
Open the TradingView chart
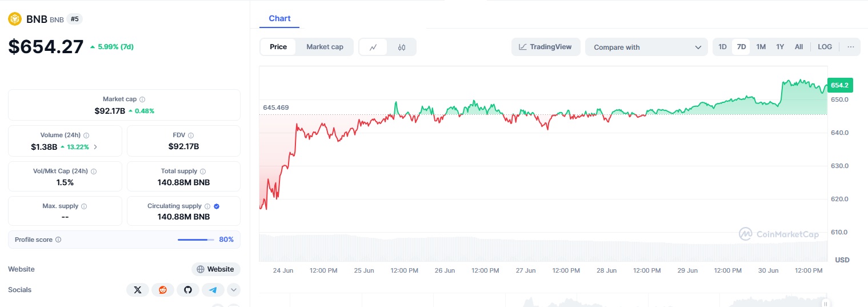(x=546, y=47)
